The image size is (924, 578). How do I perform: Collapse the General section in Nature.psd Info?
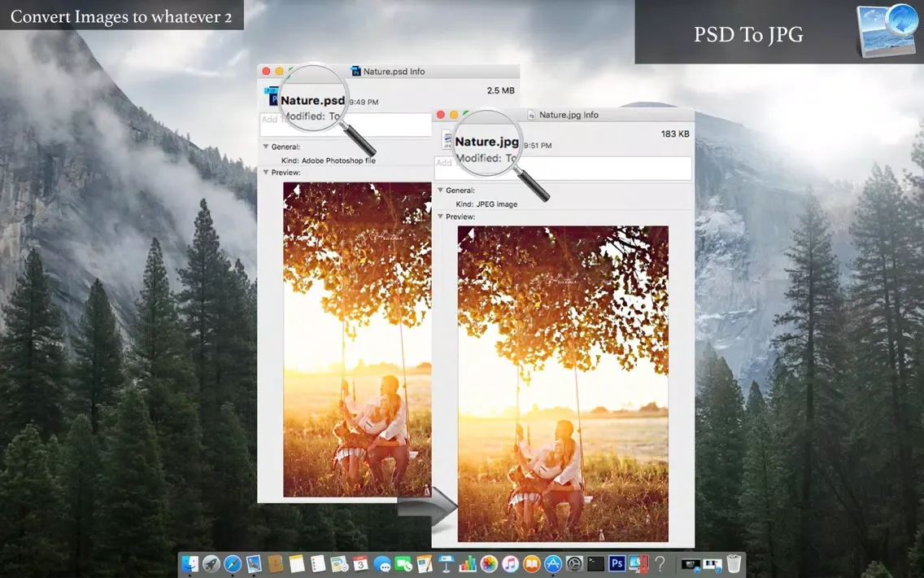click(266, 147)
